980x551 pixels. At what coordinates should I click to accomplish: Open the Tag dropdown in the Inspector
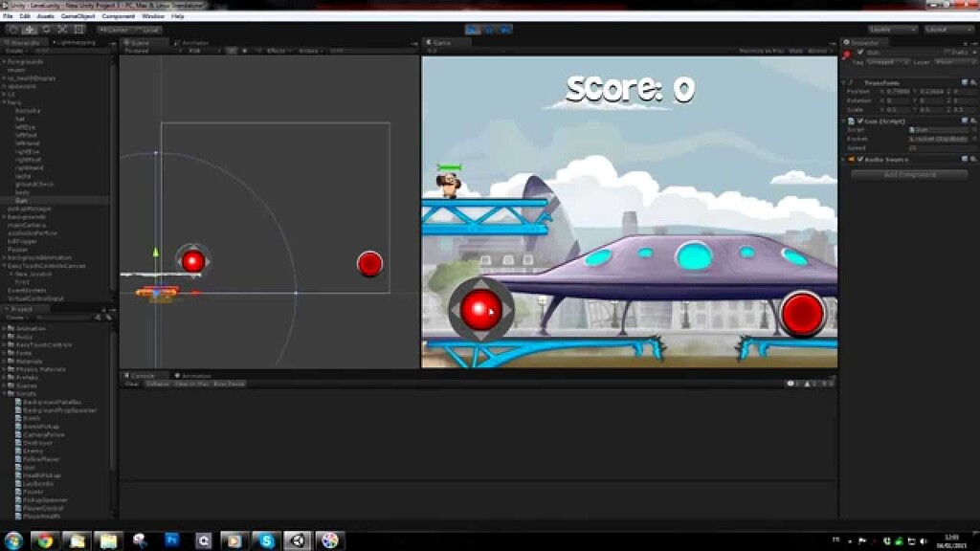pyautogui.click(x=885, y=61)
